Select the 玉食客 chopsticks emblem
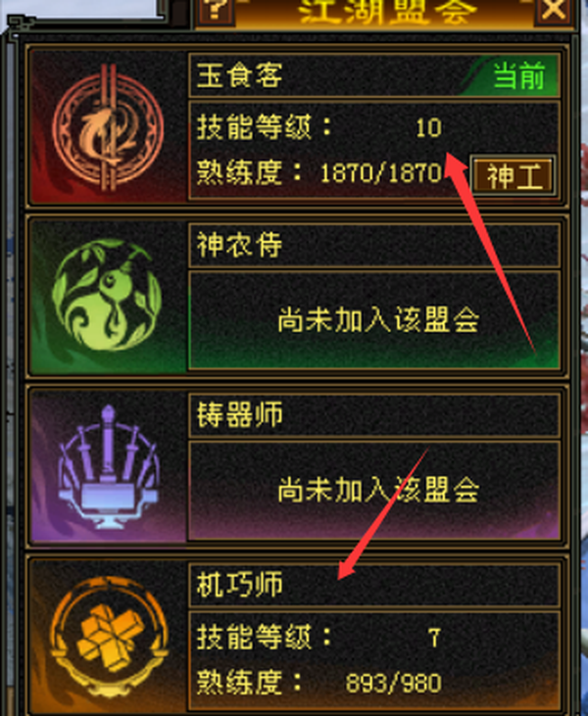This screenshot has width=588, height=716. (108, 127)
